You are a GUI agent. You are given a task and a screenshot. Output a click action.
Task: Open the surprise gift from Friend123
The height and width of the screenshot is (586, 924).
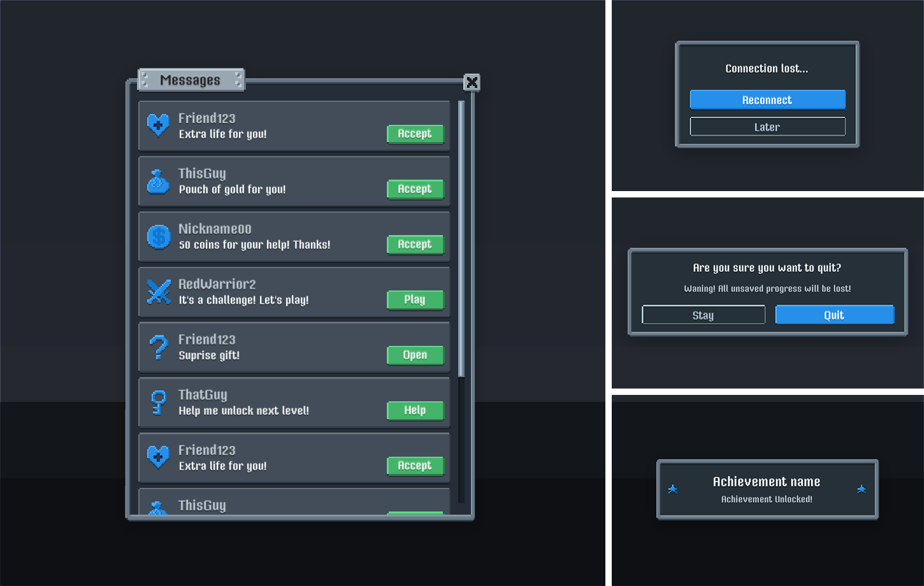coord(415,355)
